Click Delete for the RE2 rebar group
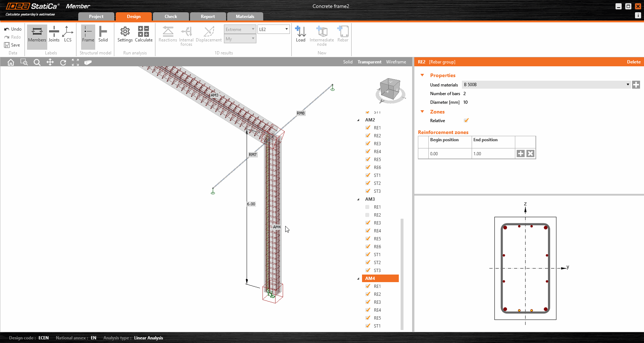 633,62
